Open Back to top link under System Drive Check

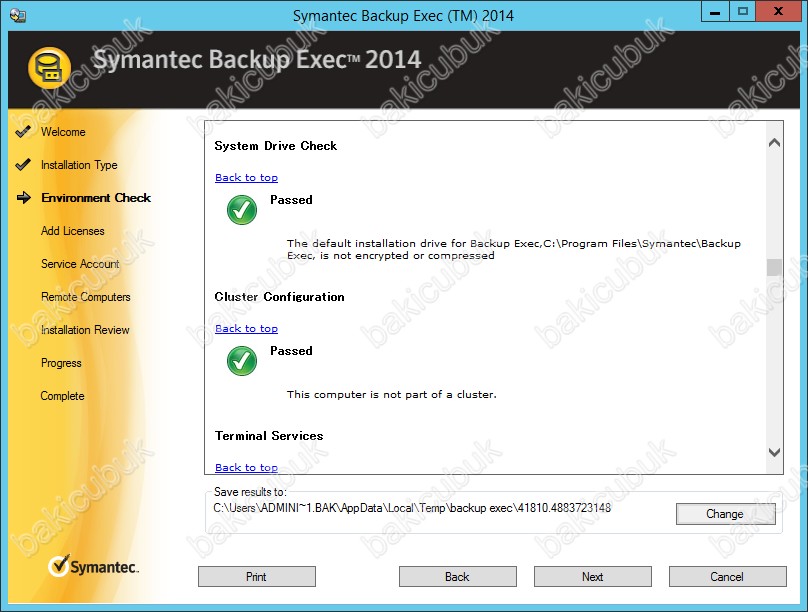tap(246, 178)
